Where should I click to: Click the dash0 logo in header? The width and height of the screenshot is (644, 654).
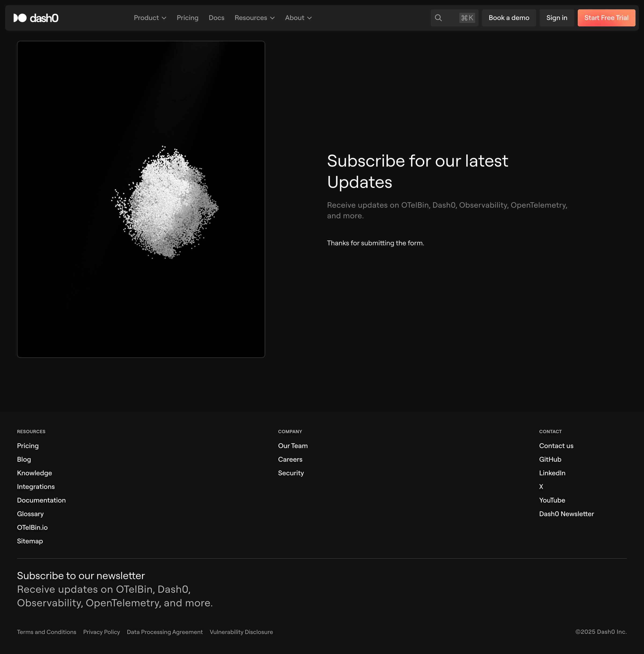(36, 18)
